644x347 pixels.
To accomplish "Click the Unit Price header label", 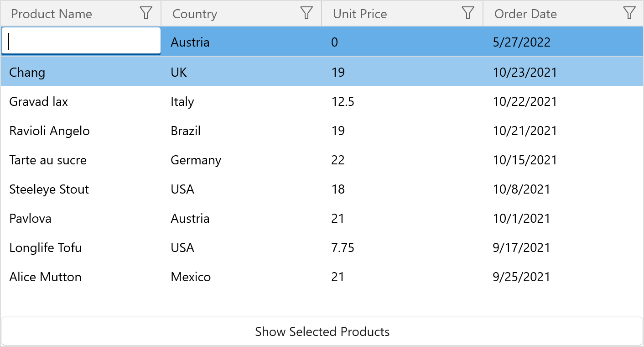I will [360, 14].
